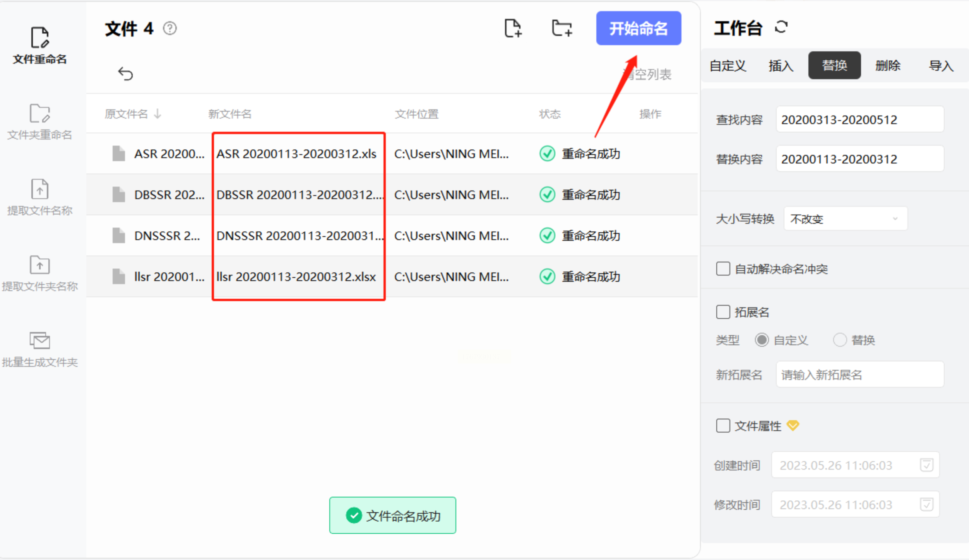
Task: Switch to the 插入 tab
Action: coord(781,65)
